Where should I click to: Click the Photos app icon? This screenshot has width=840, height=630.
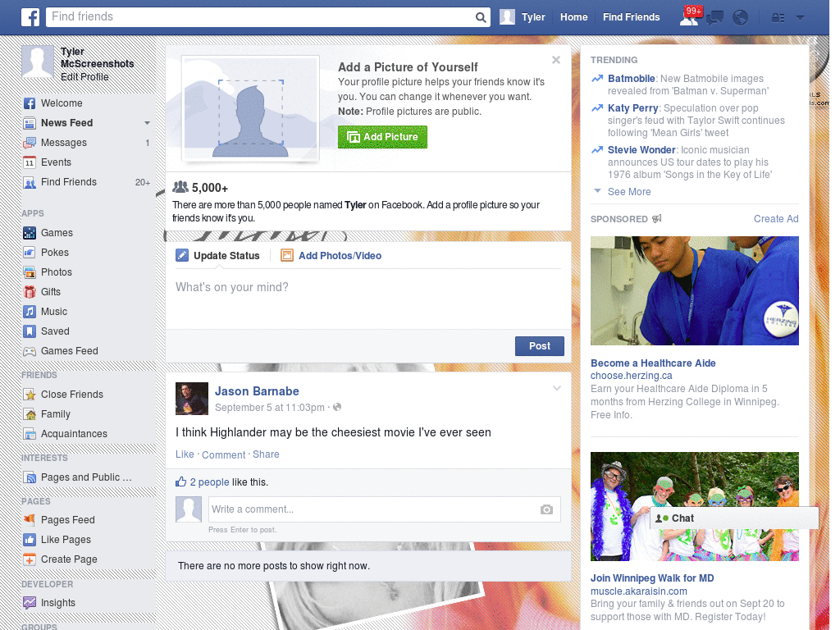[x=30, y=272]
